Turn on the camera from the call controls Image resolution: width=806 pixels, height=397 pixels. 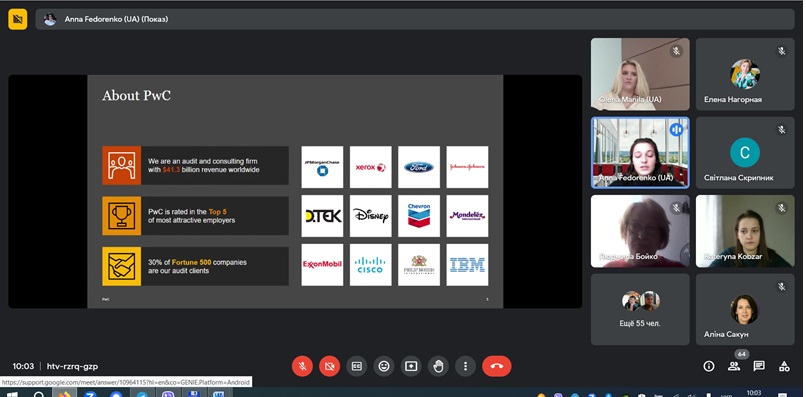coord(329,366)
